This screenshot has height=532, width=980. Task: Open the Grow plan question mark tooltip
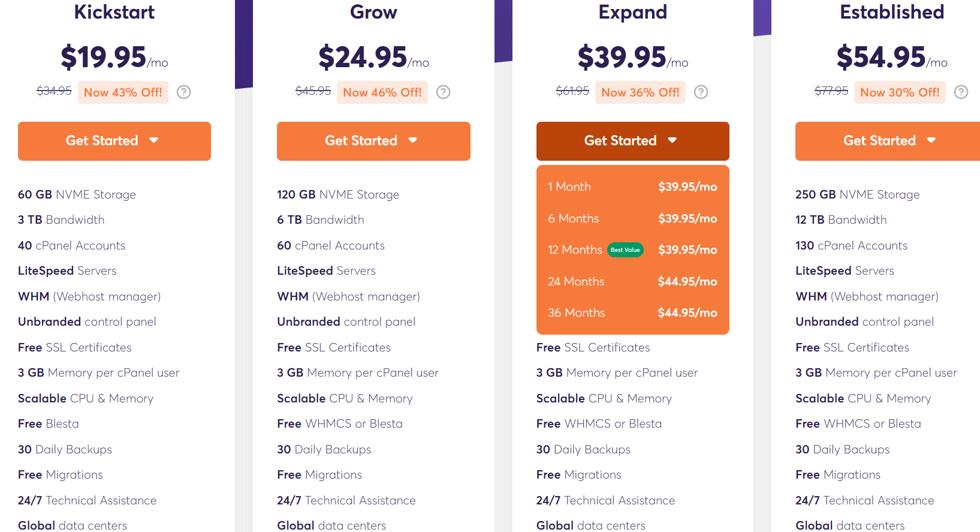[443, 92]
